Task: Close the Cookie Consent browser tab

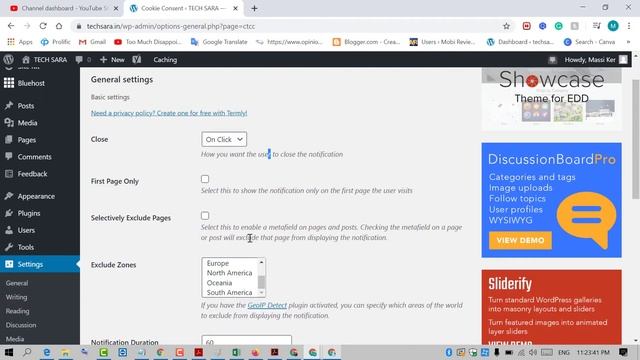Action: 235,8
